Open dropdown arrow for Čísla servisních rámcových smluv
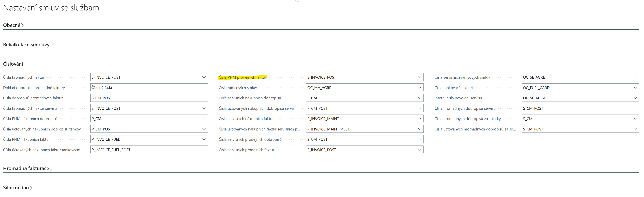 click(635, 77)
